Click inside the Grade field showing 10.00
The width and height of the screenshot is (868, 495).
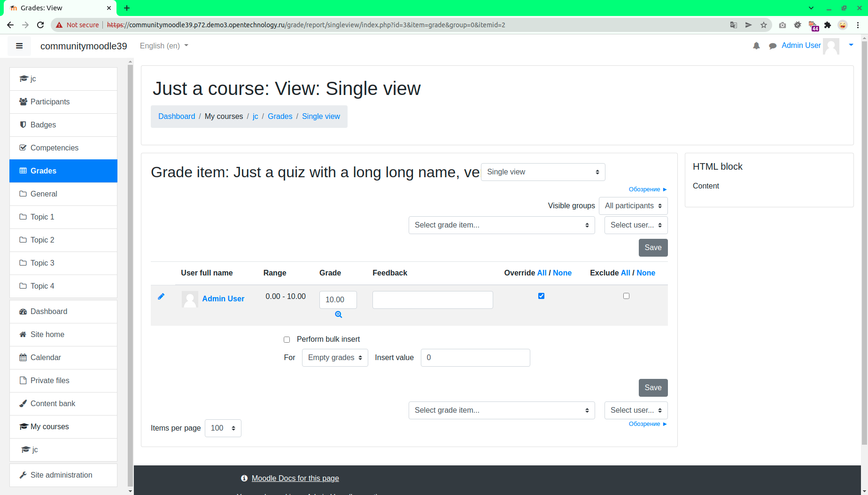coord(338,300)
